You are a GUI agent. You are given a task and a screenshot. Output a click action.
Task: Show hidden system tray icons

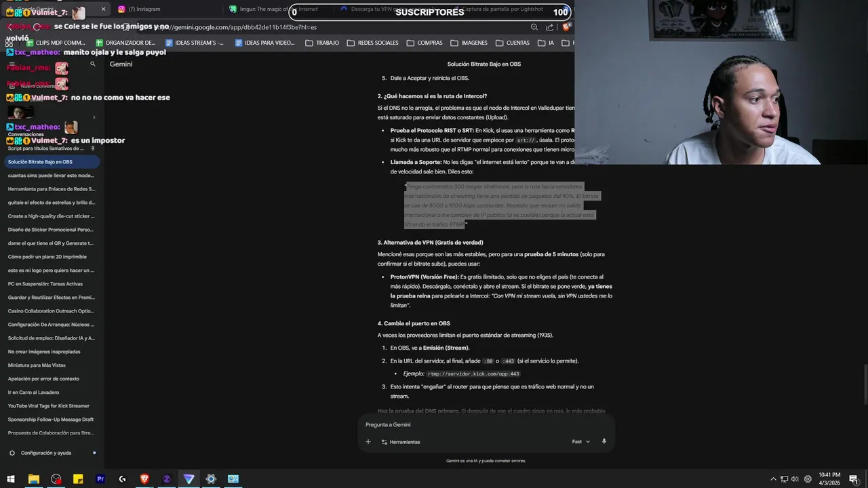[773, 479]
